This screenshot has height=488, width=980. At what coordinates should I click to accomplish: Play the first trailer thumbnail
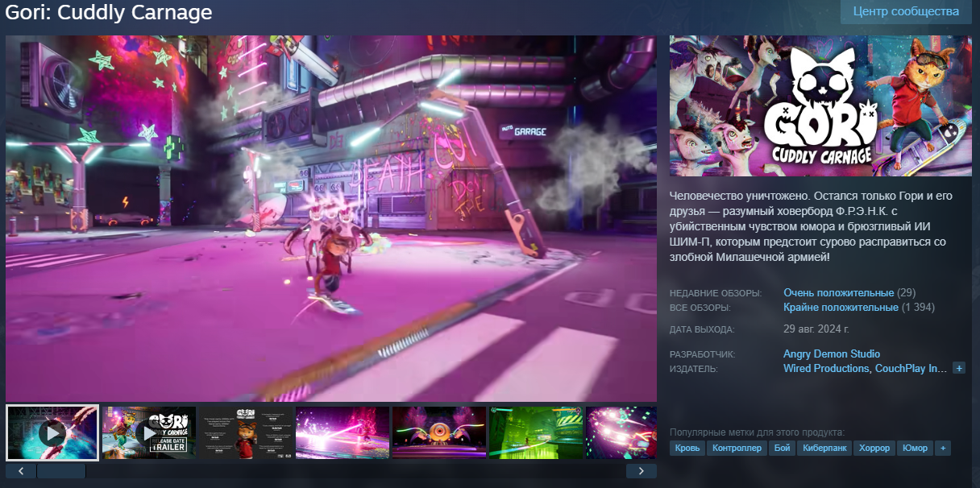click(52, 432)
